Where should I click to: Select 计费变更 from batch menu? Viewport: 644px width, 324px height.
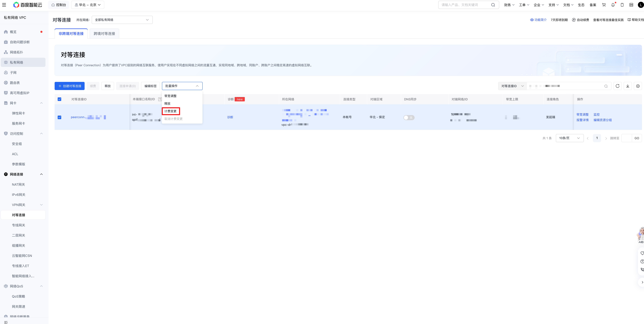(x=170, y=111)
